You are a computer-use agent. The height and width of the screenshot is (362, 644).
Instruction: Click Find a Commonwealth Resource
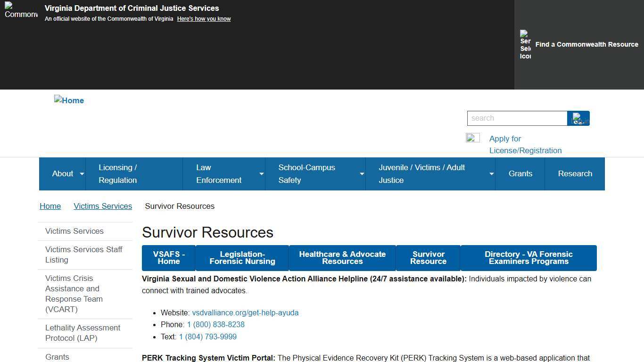tap(586, 44)
